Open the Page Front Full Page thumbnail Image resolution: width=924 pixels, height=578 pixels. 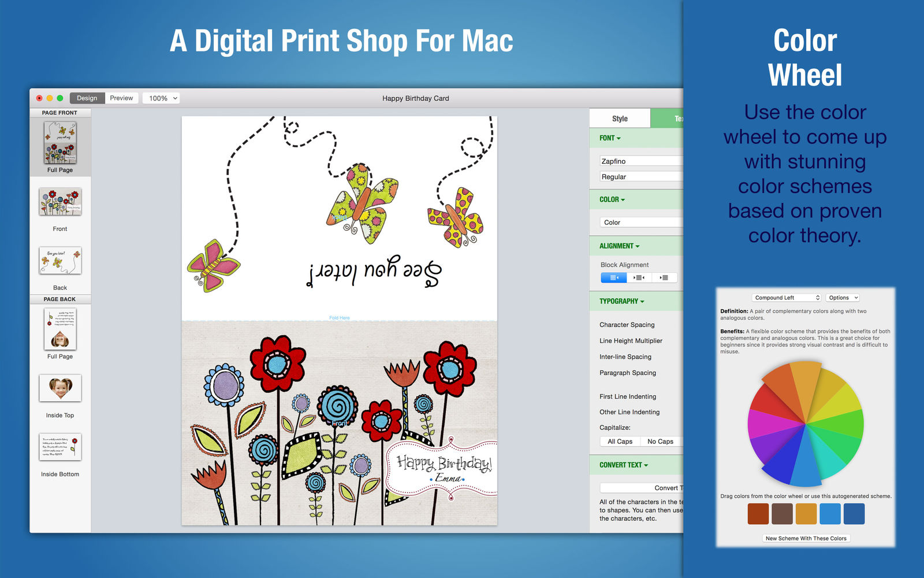[x=60, y=143]
